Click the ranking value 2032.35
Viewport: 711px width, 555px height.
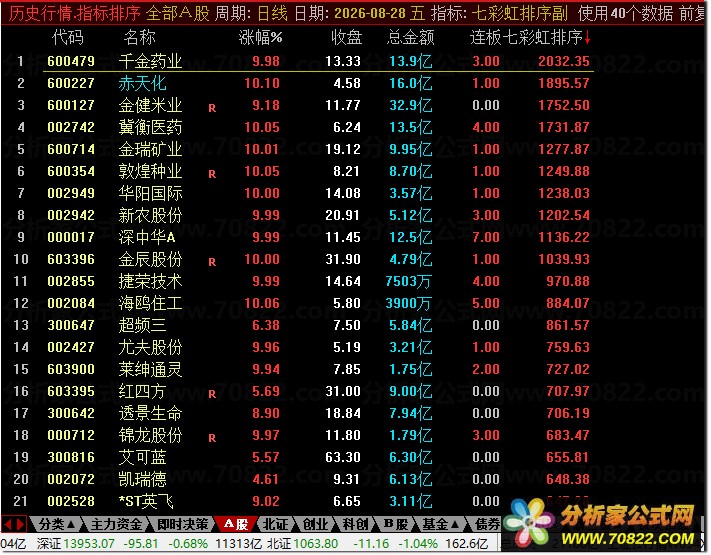point(564,61)
